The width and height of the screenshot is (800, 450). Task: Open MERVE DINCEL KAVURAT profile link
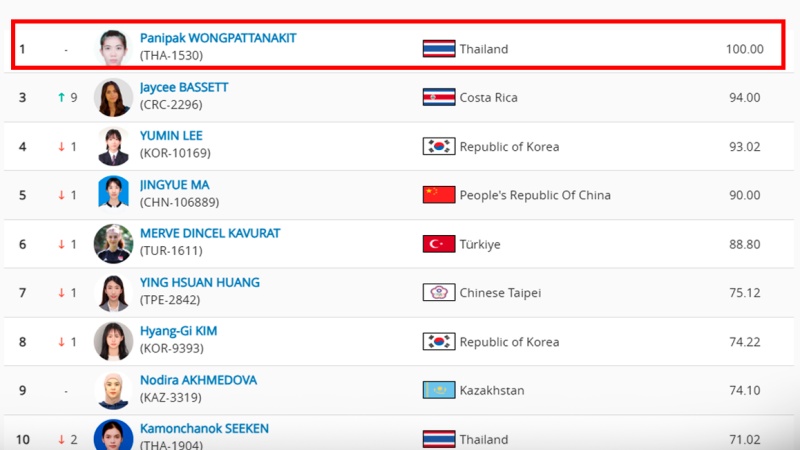[210, 233]
